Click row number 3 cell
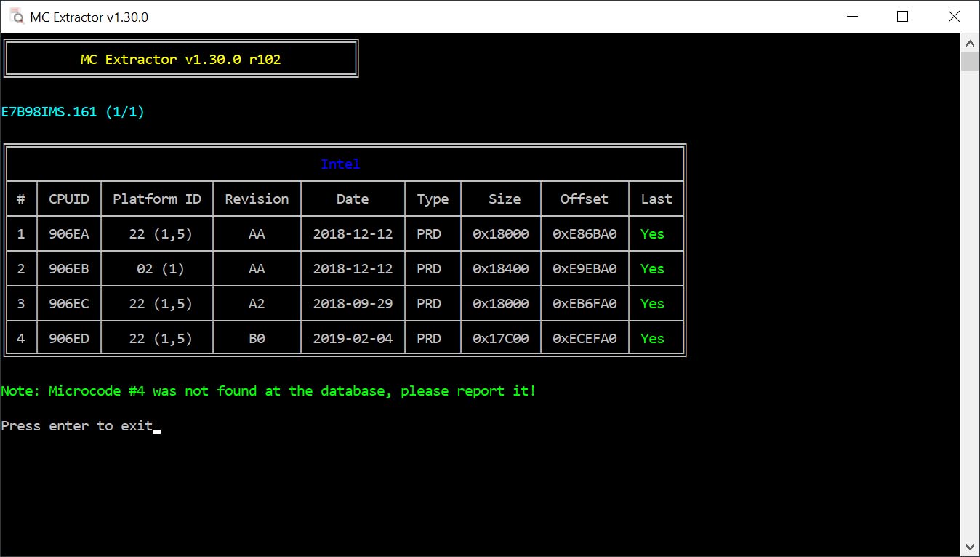 pos(21,303)
